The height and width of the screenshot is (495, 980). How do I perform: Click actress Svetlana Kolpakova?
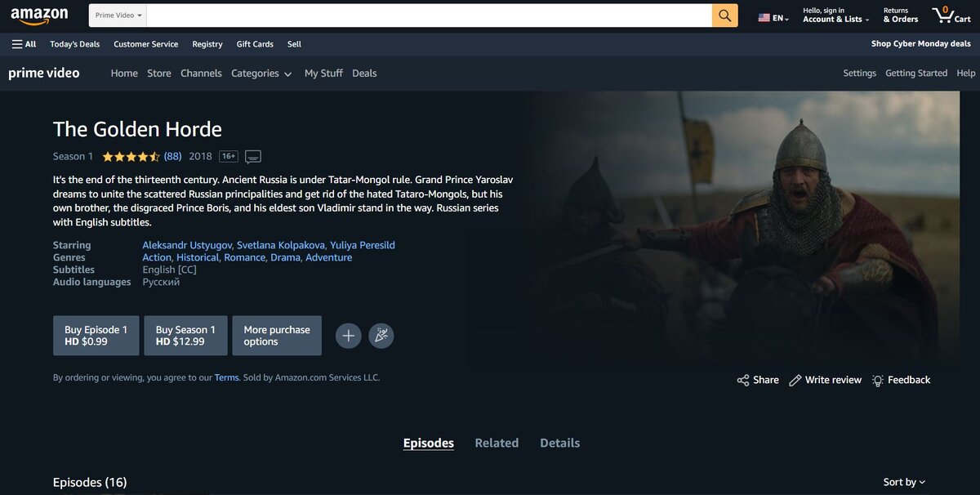pos(281,245)
